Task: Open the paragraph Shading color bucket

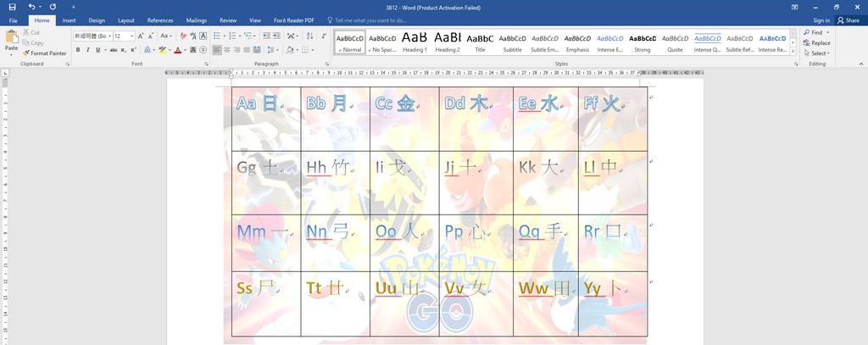Action: [x=290, y=50]
